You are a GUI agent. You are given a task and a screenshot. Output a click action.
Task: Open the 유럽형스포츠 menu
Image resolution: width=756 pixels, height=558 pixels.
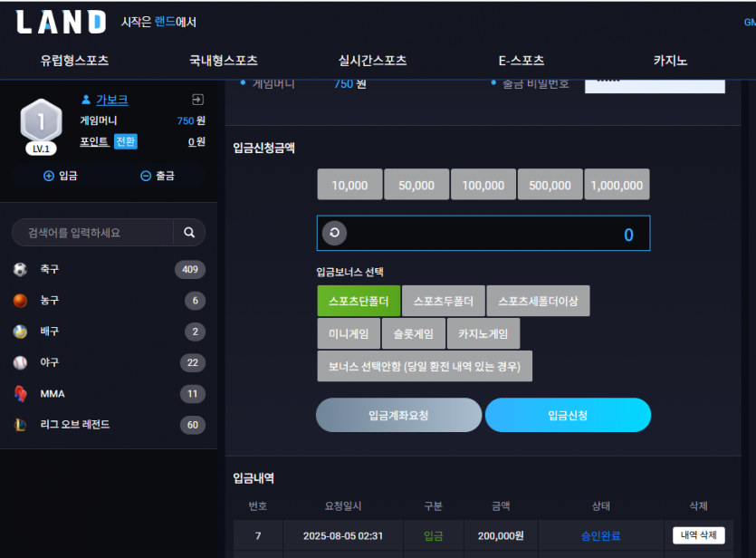(x=75, y=61)
